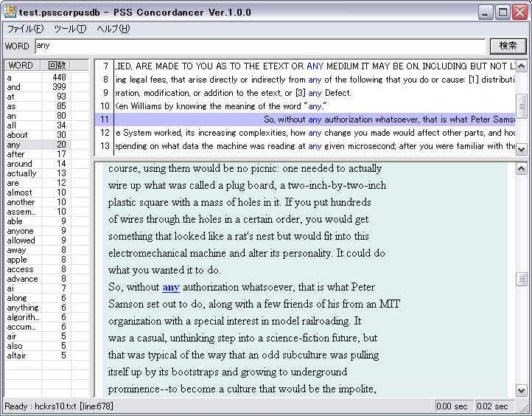The width and height of the screenshot is (532, 416).
Task: Click the underlined 'any' link in the text
Action: 171,288
